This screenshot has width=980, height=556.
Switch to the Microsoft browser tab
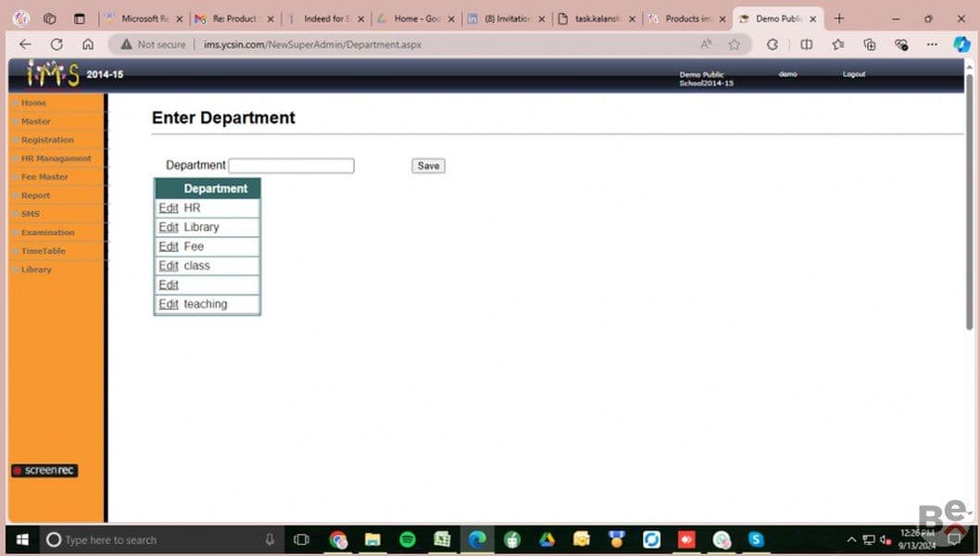click(144, 19)
